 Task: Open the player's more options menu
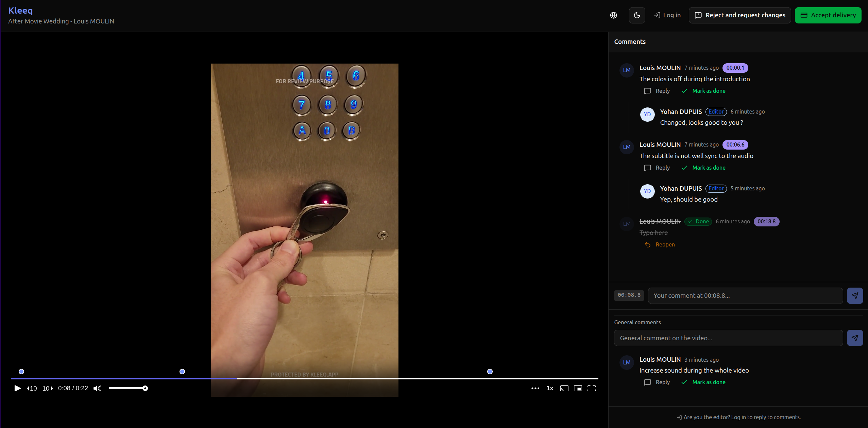pos(535,388)
